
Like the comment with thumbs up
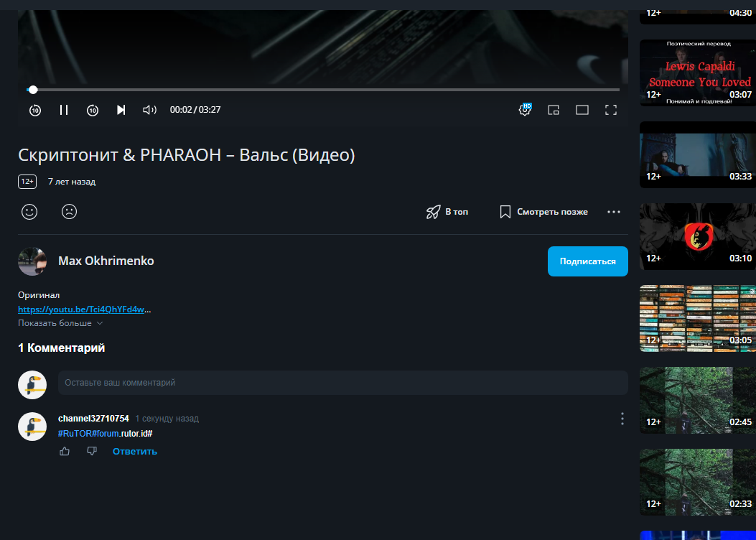pyautogui.click(x=65, y=451)
